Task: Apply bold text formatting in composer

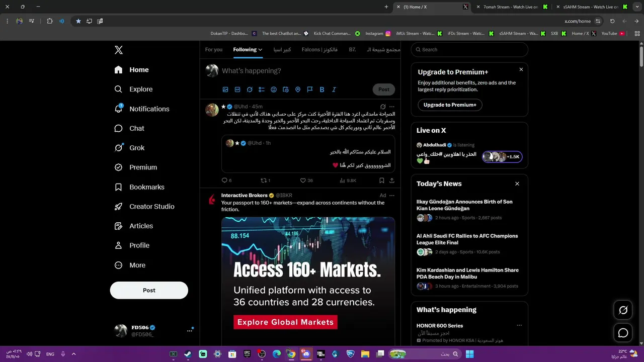Action: coord(322,89)
